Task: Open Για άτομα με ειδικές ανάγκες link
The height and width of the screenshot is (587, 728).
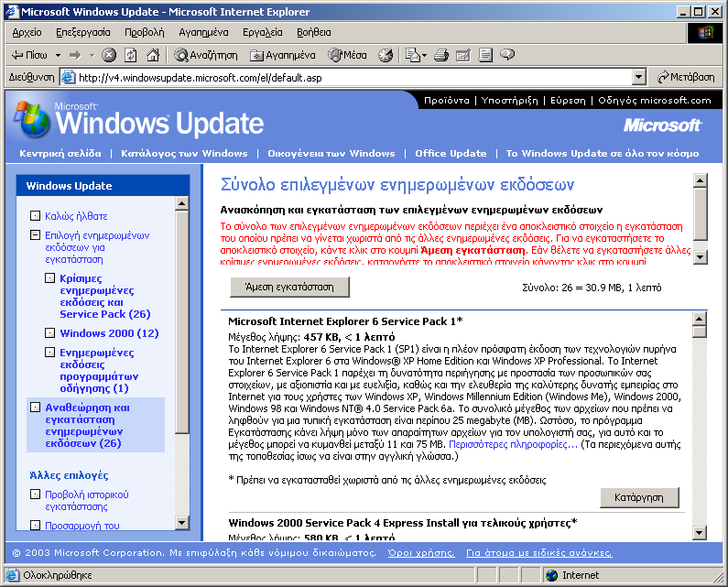Action: coord(539,553)
